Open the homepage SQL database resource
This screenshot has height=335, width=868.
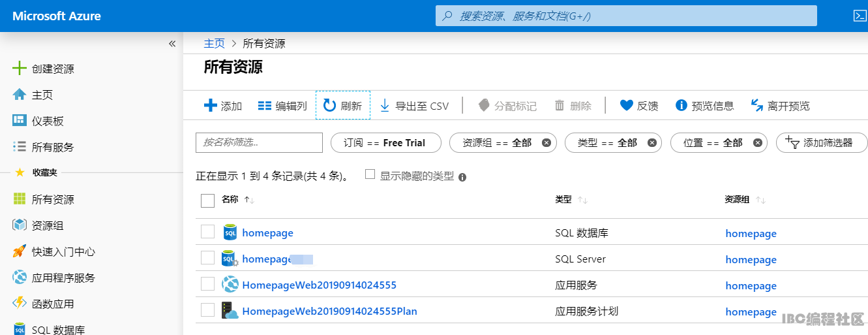point(267,232)
